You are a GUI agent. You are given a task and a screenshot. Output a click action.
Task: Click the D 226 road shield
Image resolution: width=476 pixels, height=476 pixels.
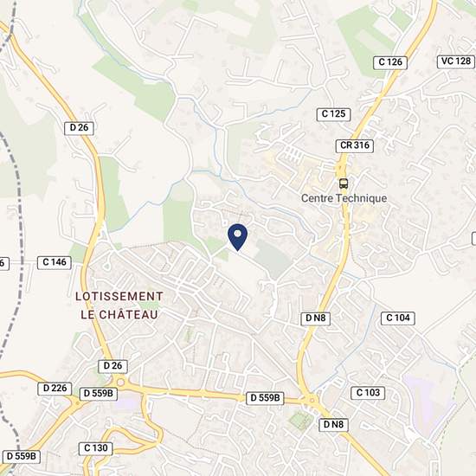pyautogui.click(x=55, y=389)
